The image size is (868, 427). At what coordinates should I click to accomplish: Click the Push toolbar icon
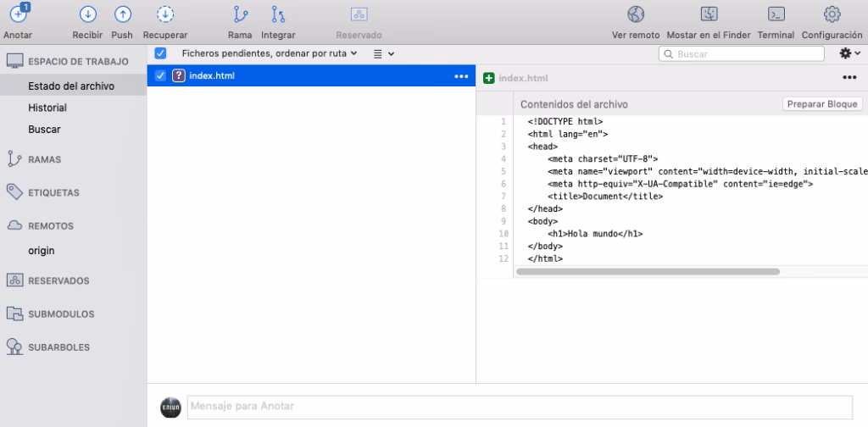click(122, 14)
